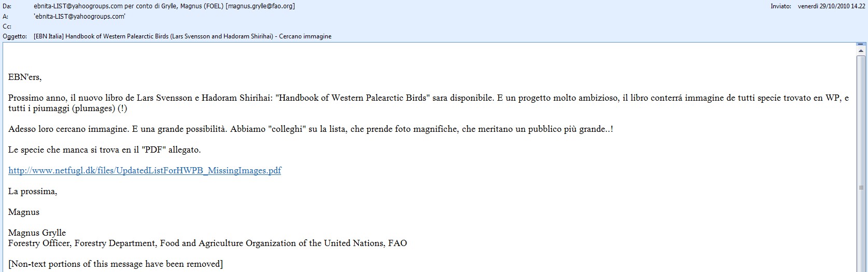Screen dimensions: 868x272
Task: Click the Oggetto: header label
Action: pos(15,36)
